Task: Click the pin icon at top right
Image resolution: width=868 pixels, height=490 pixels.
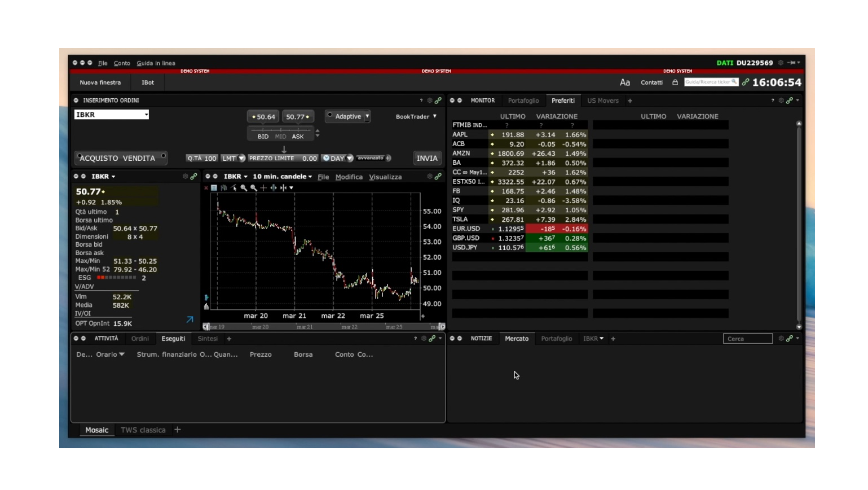Action: (792, 63)
